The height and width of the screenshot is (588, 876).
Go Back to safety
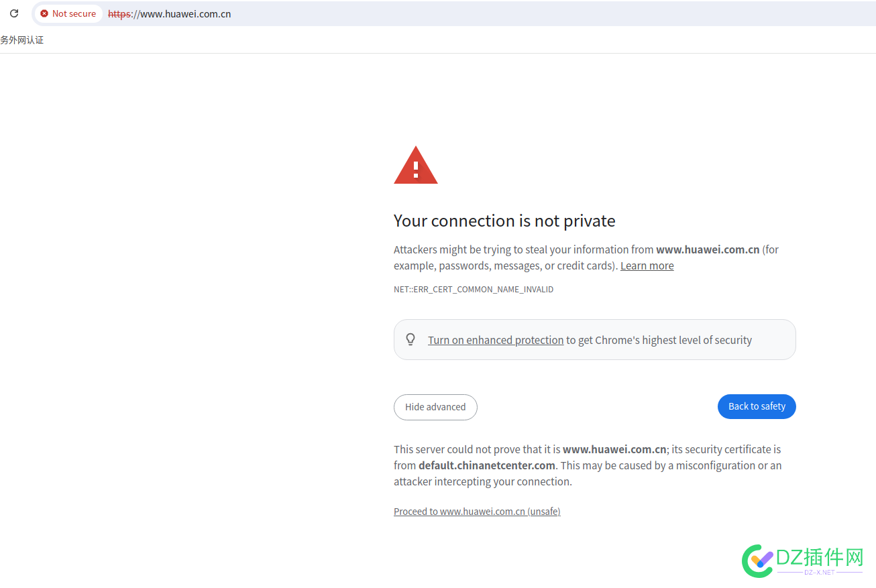757,406
